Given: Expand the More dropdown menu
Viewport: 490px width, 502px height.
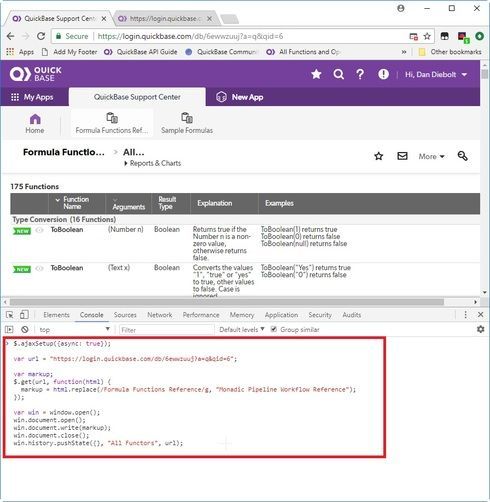Looking at the screenshot, I should (x=431, y=156).
